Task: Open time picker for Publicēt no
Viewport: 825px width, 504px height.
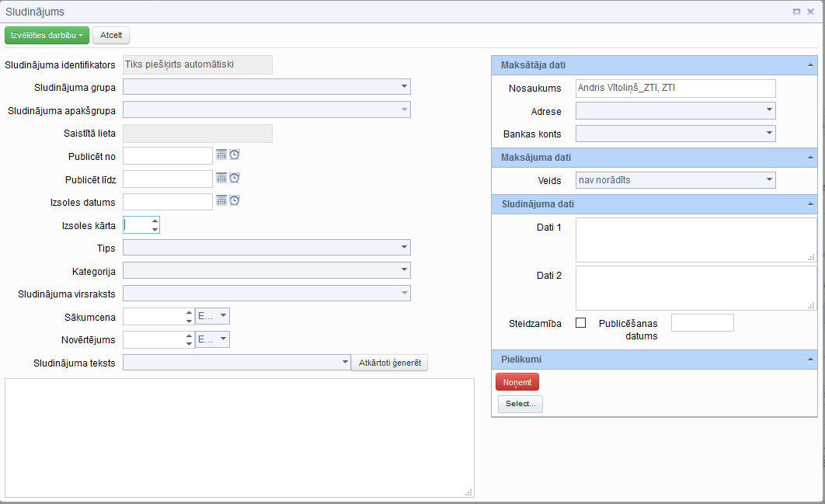Action: pos(234,155)
